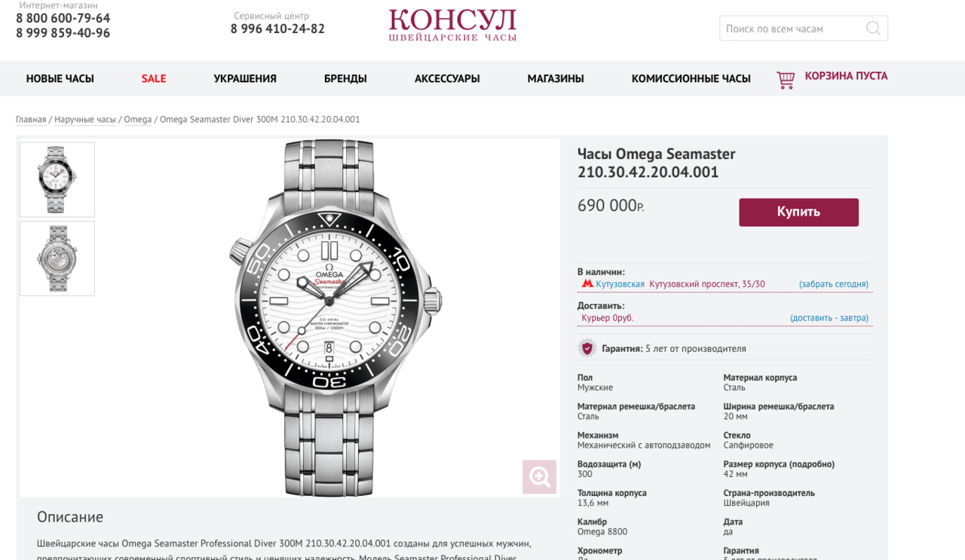This screenshot has height=560, width=965.
Task: Click the Корзина пуста link
Action: pos(846,76)
